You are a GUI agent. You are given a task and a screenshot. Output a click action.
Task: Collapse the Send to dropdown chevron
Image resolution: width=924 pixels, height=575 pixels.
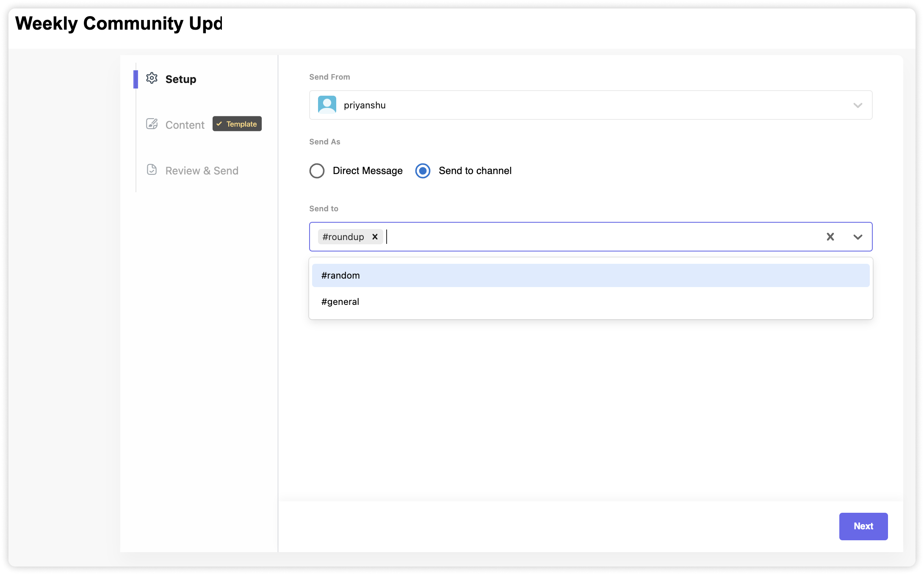click(858, 237)
